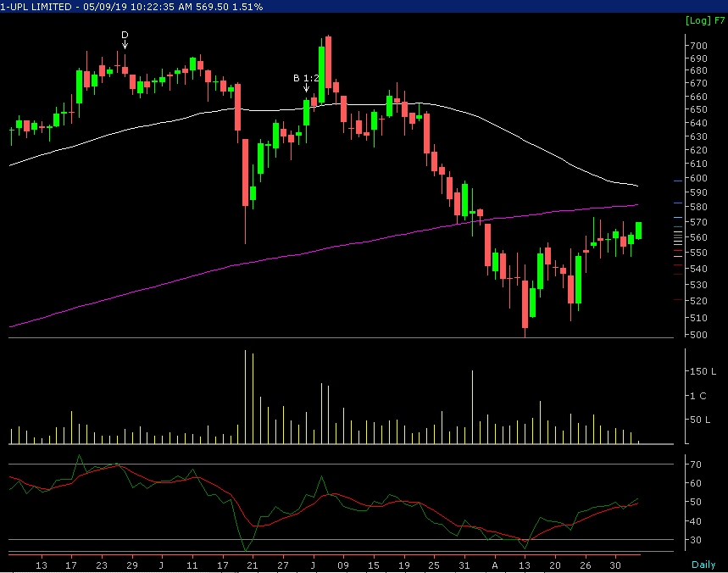Click the 30 level on RSI axis
This screenshot has height=573, width=728.
tap(696, 540)
